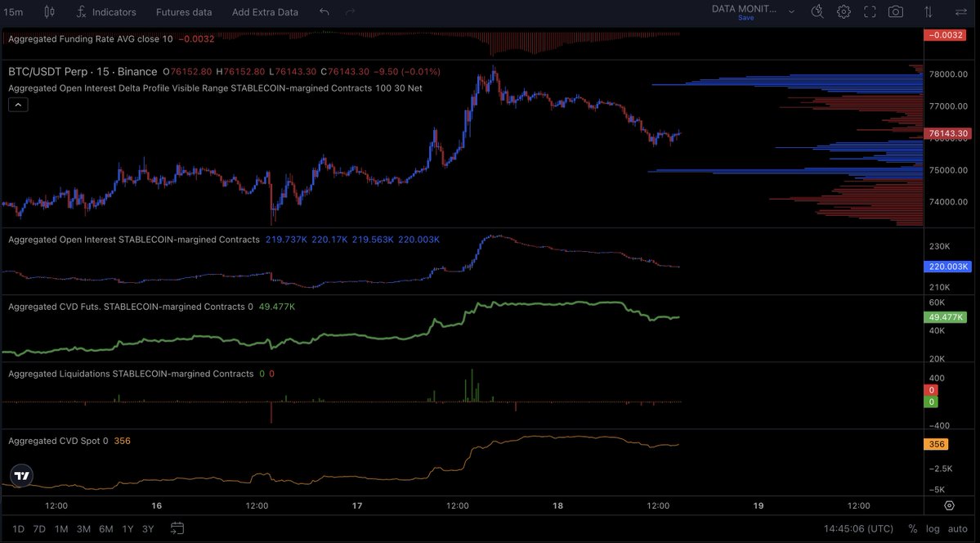The image size is (980, 543).
Task: Save the current layout via Save link
Action: pyautogui.click(x=745, y=18)
